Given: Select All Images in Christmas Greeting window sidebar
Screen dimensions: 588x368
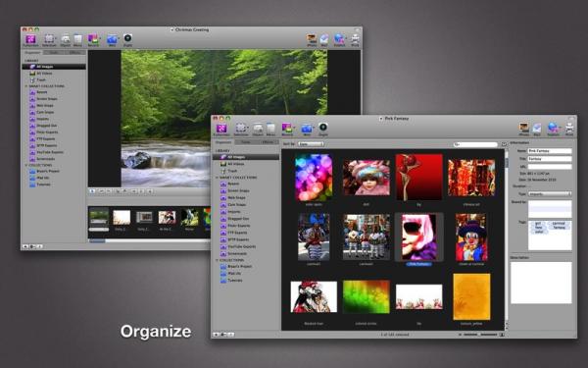Looking at the screenshot, I should click(x=54, y=67).
